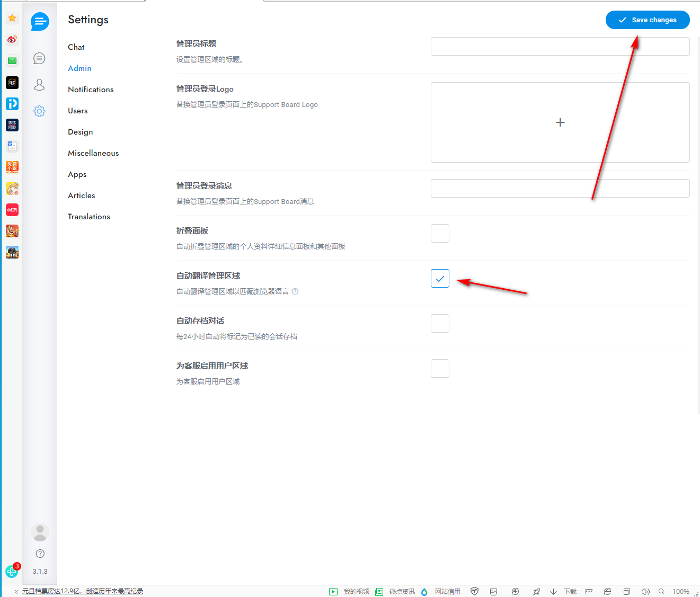Click 管理员标题 text input
The height and width of the screenshot is (597, 700).
click(x=560, y=46)
